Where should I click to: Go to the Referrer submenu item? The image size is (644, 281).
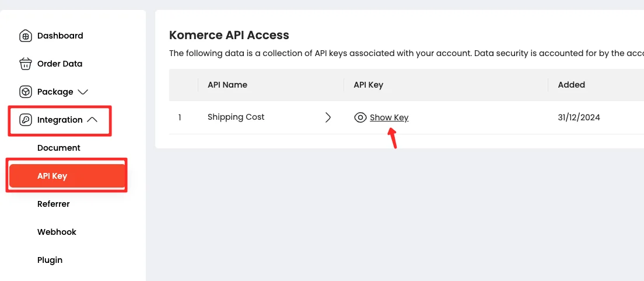coord(54,204)
